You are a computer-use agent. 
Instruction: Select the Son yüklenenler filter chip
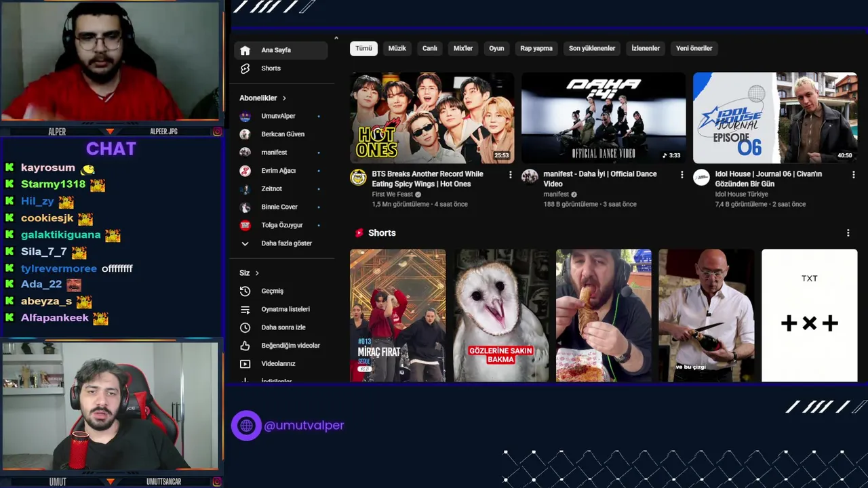[592, 48]
